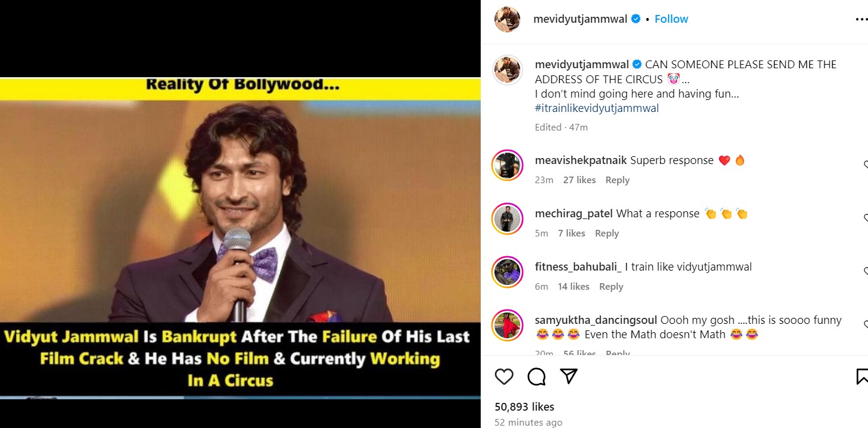View 14 likes on fitness_bahubali_ comment

[573, 287]
